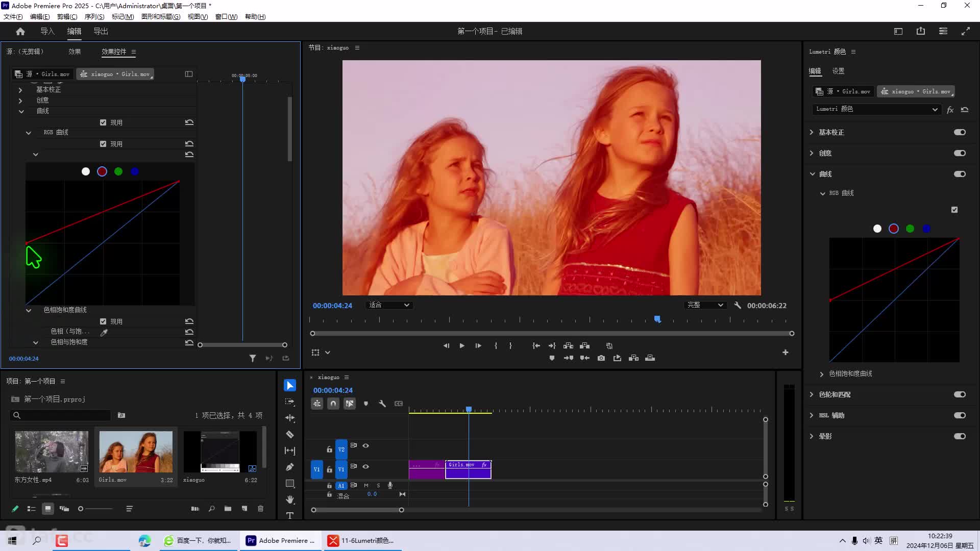This screenshot has height=551, width=980.
Task: Click the Mark Out bracket button
Action: point(510,345)
